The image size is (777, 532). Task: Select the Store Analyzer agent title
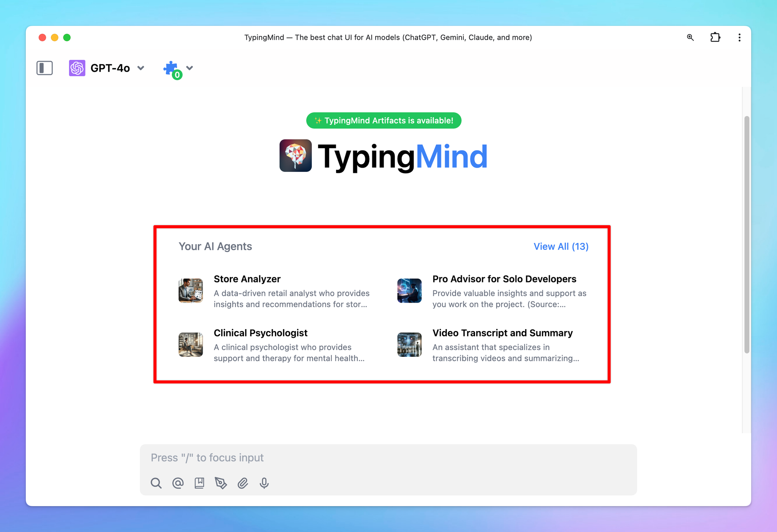point(247,279)
